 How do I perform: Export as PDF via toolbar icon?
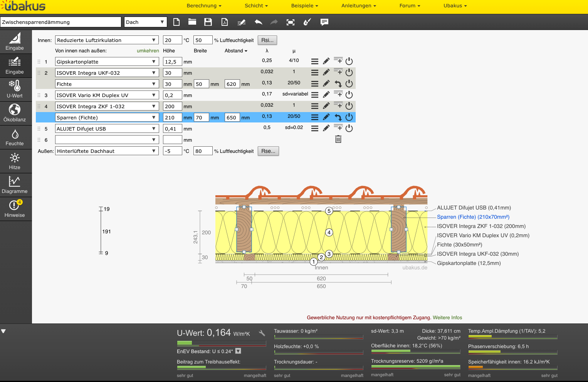click(x=225, y=22)
